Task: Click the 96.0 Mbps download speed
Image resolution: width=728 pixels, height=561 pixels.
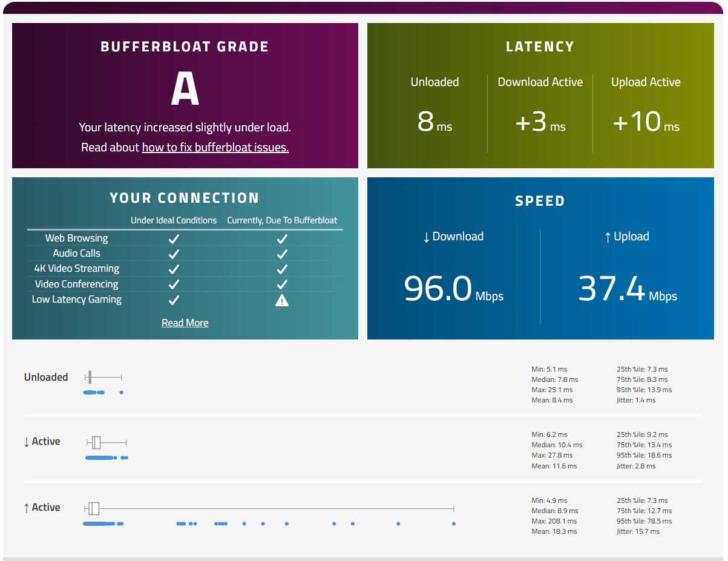Action: tap(453, 288)
